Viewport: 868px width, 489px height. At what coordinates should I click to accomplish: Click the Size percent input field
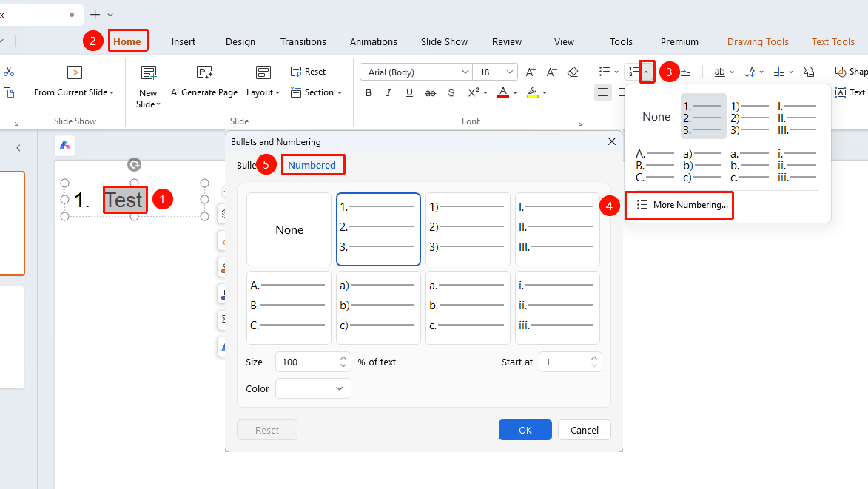click(313, 362)
